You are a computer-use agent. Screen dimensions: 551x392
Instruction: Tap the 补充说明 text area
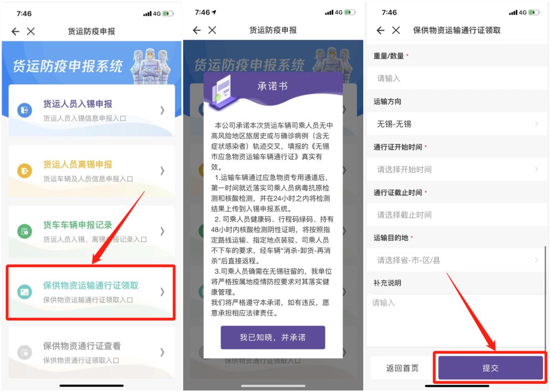(457, 320)
